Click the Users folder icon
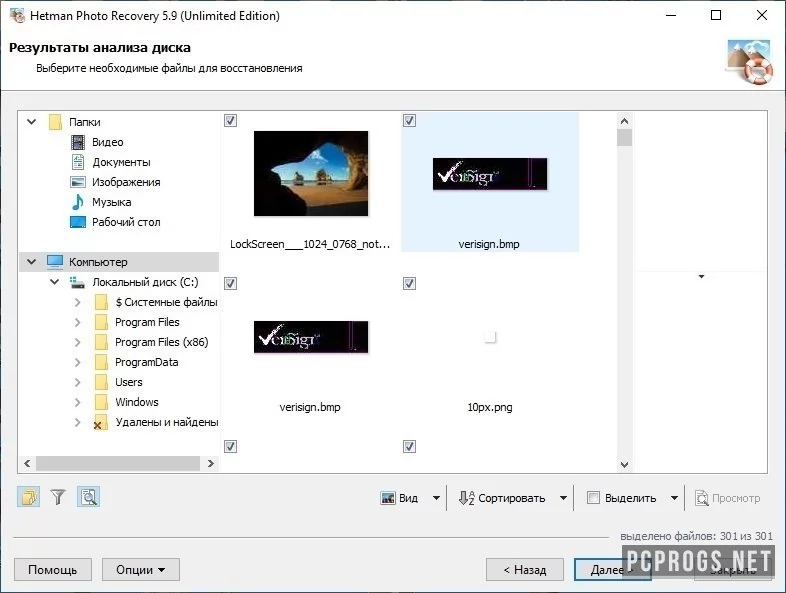Screen dimensions: 786x593 coord(101,382)
